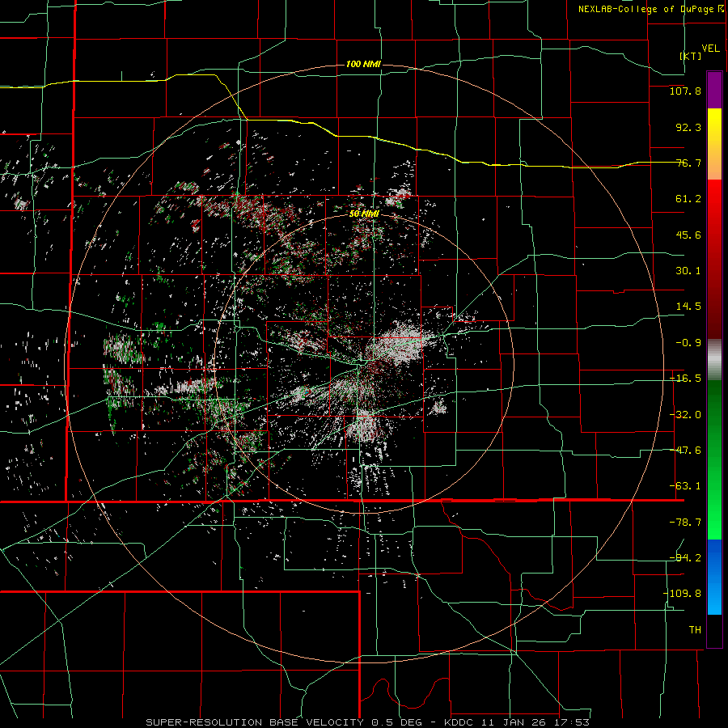
Task: Click the -32.0 legend value
Action: [x=685, y=415]
